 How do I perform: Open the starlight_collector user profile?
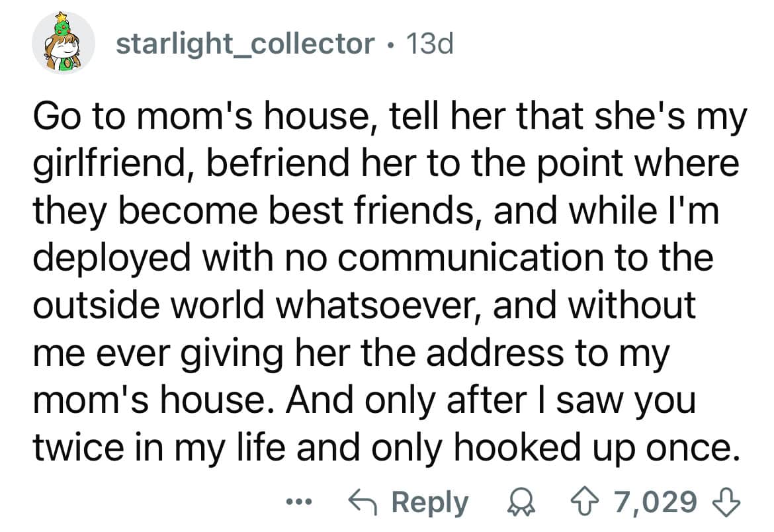tap(245, 44)
